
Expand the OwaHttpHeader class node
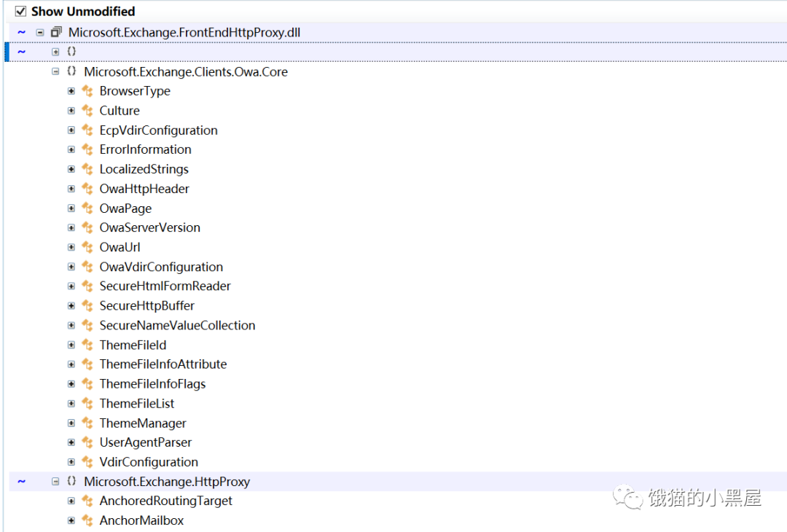(71, 189)
